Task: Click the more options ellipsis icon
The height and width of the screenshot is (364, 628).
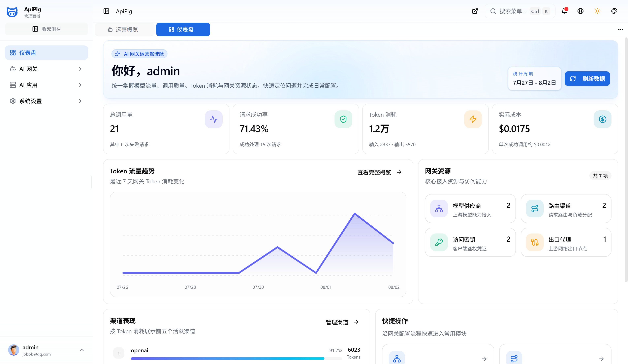Action: 621,30
